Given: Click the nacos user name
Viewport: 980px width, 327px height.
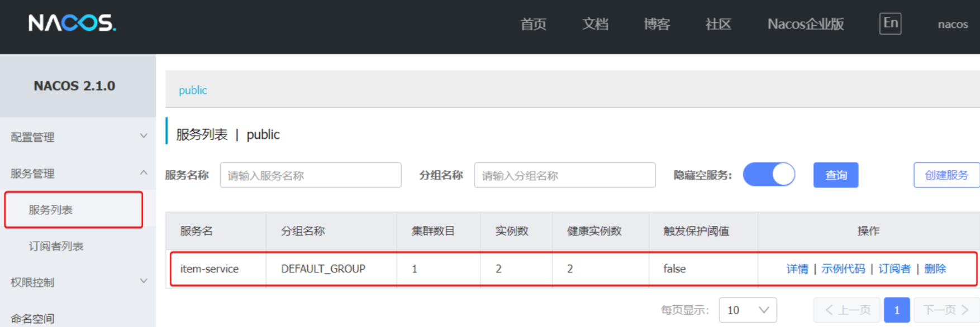Looking at the screenshot, I should click(x=953, y=24).
